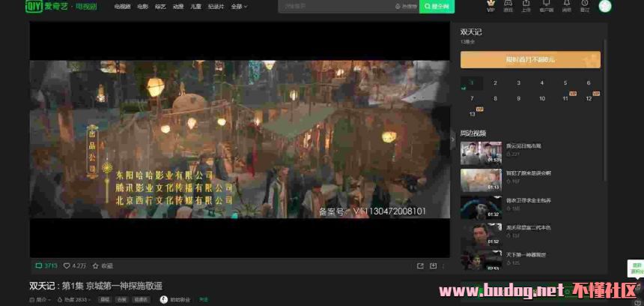
Task: Select VIP episode 11
Action: tap(565, 98)
